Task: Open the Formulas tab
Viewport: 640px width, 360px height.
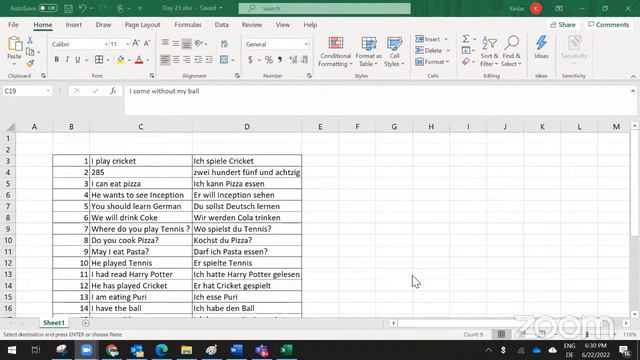Action: (188, 25)
